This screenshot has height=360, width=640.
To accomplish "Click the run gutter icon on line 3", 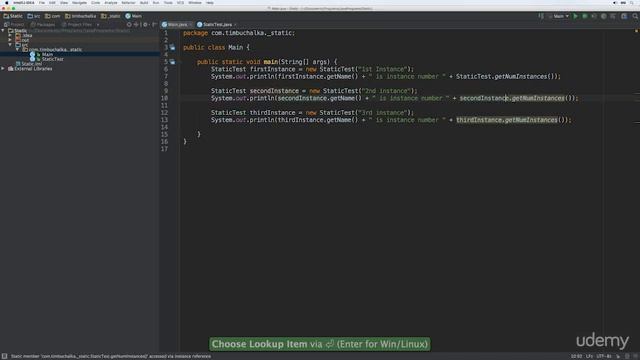I will click(173, 47).
